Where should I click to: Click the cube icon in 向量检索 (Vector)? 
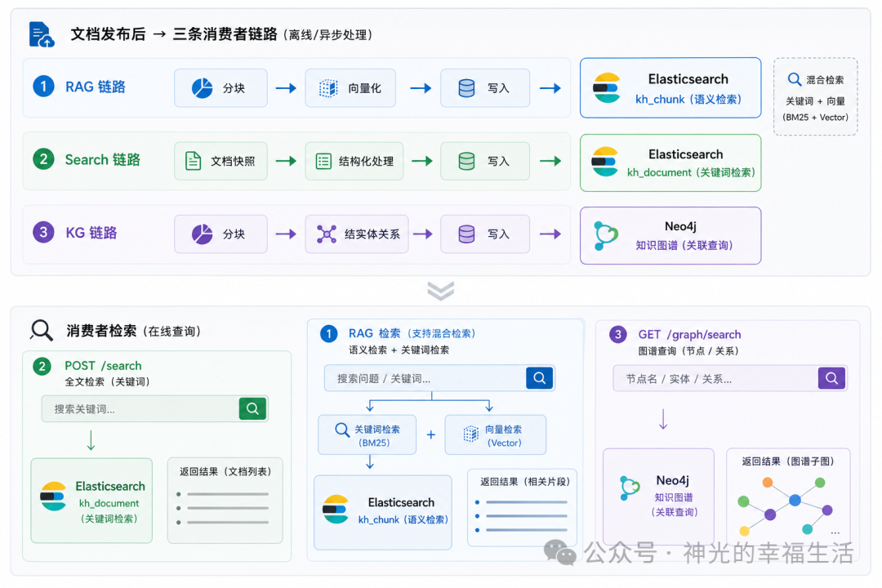471,434
